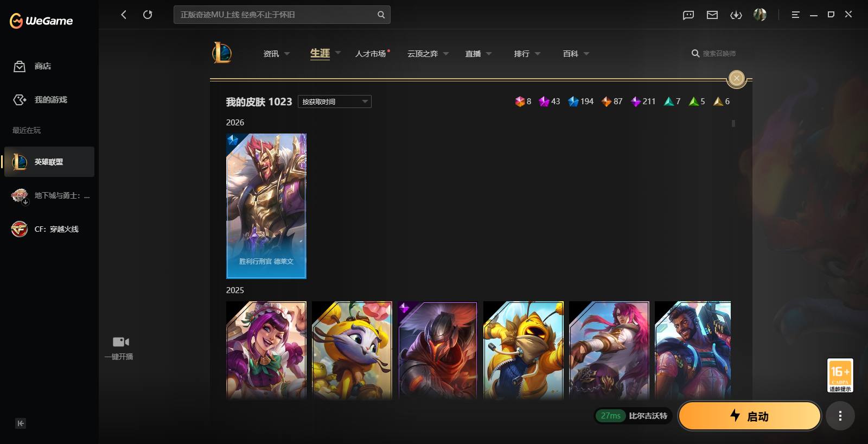Select 地下城与勇士 in recent games

click(x=49, y=195)
